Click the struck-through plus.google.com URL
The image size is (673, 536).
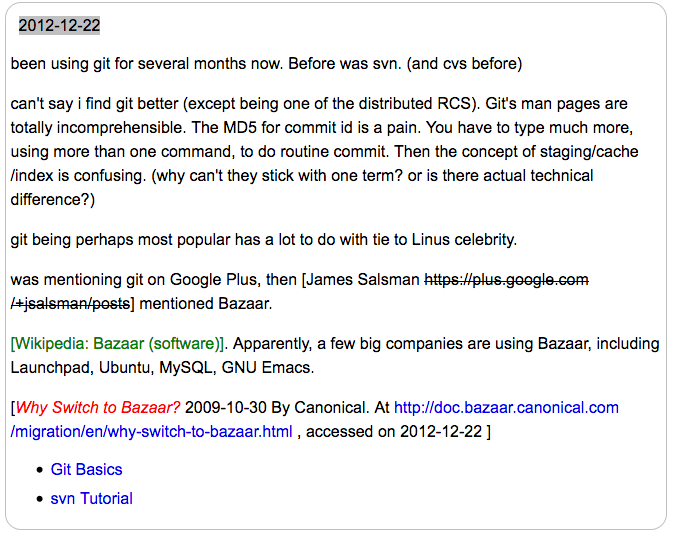click(x=506, y=280)
